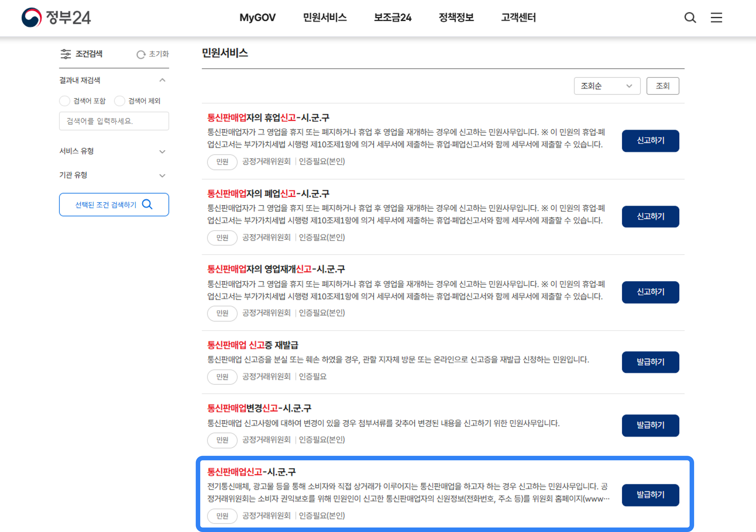The width and height of the screenshot is (756, 532).
Task: Go to 고객센터 menu
Action: tap(518, 17)
